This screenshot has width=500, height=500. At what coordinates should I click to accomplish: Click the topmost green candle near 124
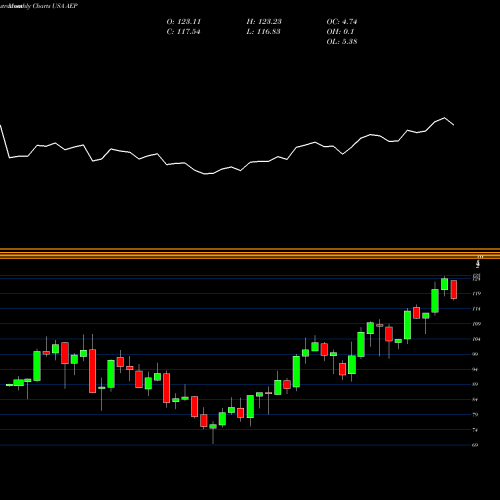pyautogui.click(x=444, y=284)
